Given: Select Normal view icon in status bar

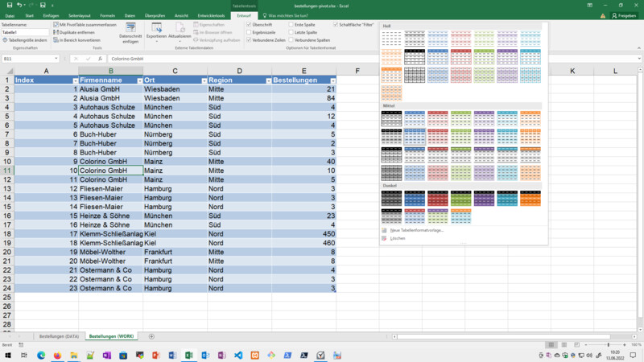Looking at the screenshot, I should [551, 345].
